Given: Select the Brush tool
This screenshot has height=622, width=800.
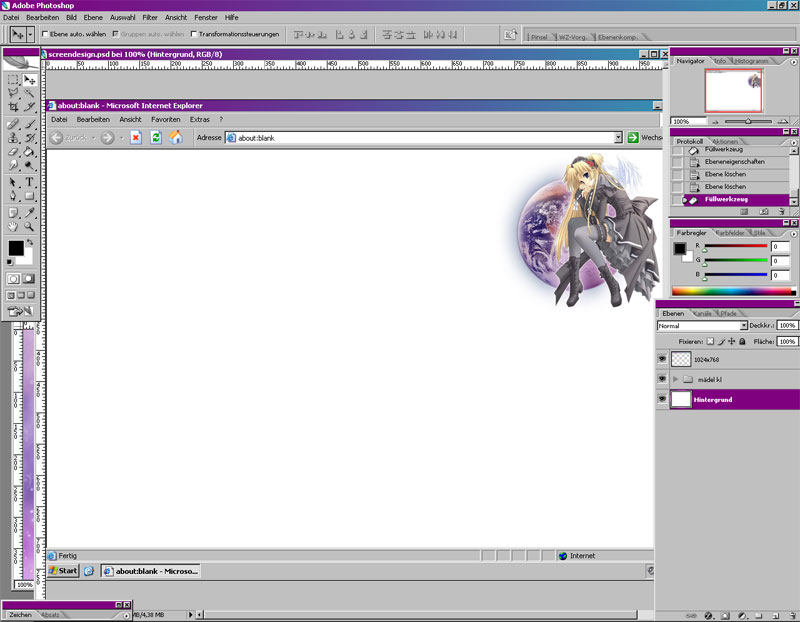Looking at the screenshot, I should click(30, 124).
